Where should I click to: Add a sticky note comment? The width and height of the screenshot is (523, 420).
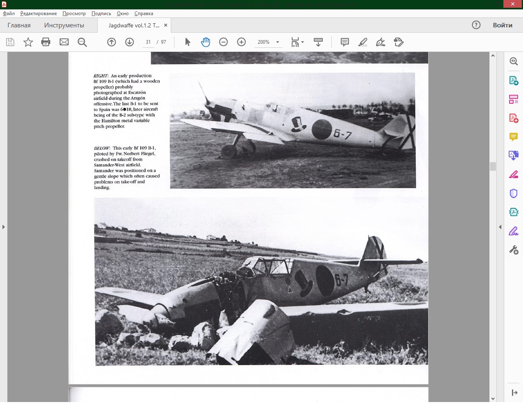345,42
